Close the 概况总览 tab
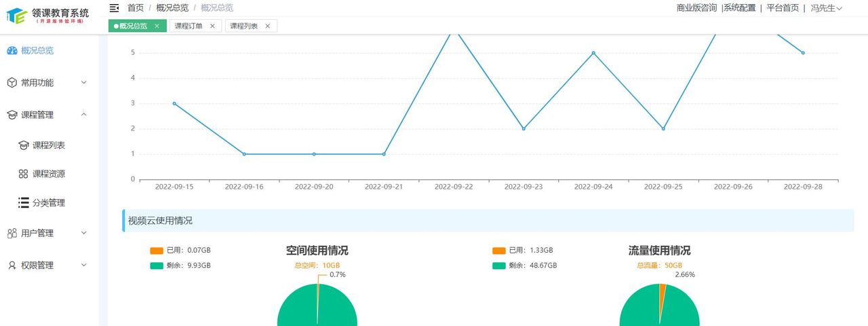This screenshot has height=326, width=868. (x=157, y=26)
